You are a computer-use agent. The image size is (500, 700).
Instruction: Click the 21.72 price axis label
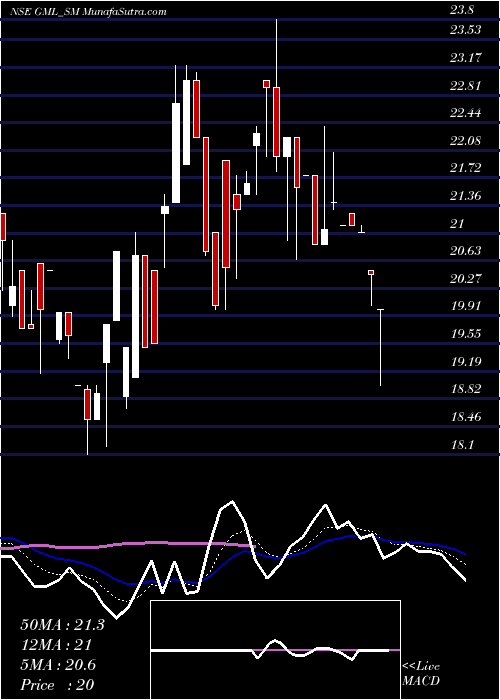(467, 168)
